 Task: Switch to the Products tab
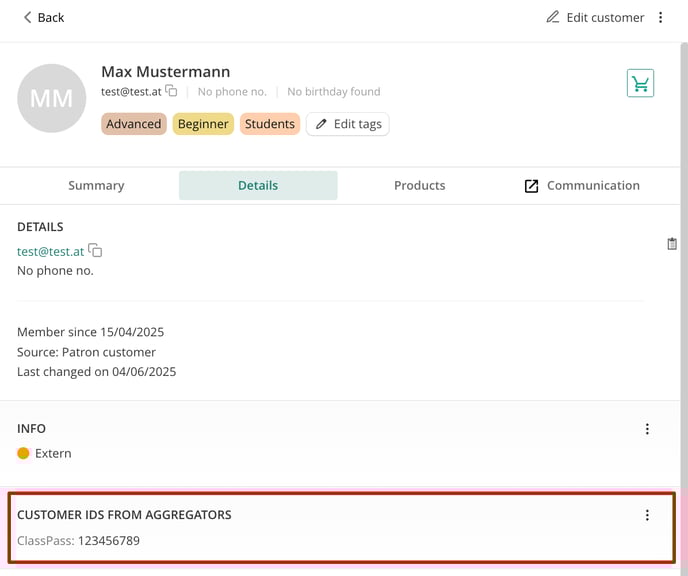click(419, 186)
